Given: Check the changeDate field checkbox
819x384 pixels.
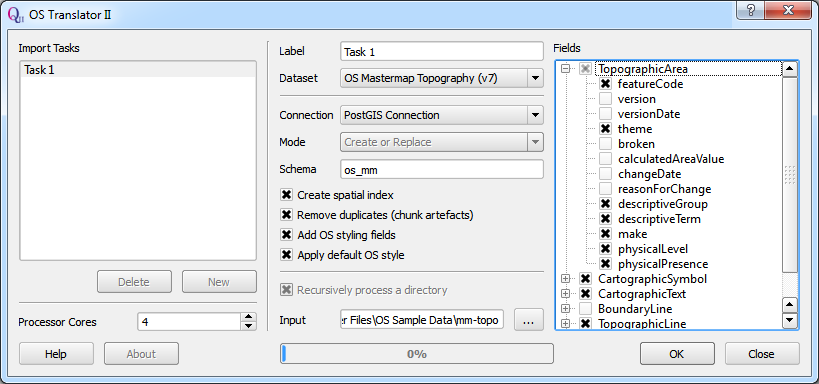Looking at the screenshot, I should [605, 174].
